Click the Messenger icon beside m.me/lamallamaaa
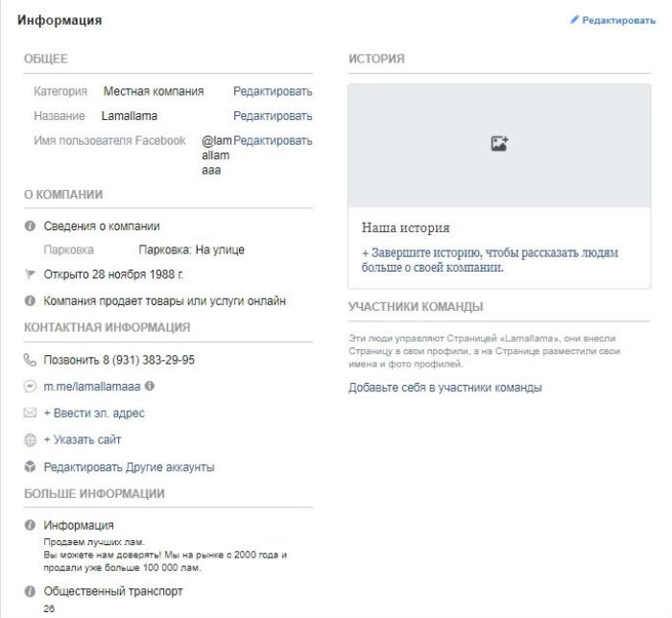 coord(30,387)
